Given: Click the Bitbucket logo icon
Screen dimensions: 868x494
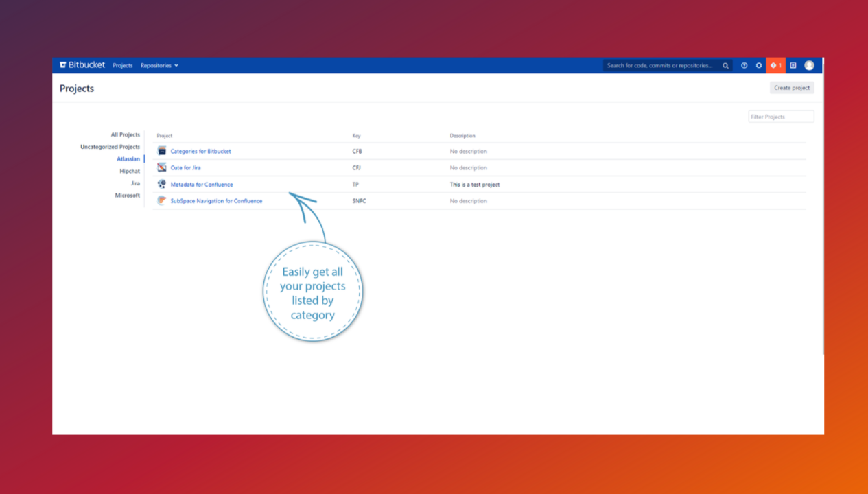Looking at the screenshot, I should click(x=63, y=65).
